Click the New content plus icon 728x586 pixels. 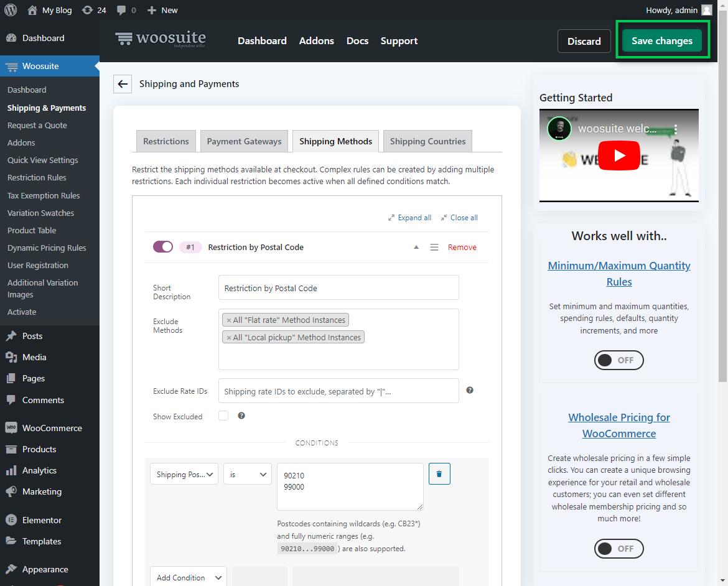151,10
